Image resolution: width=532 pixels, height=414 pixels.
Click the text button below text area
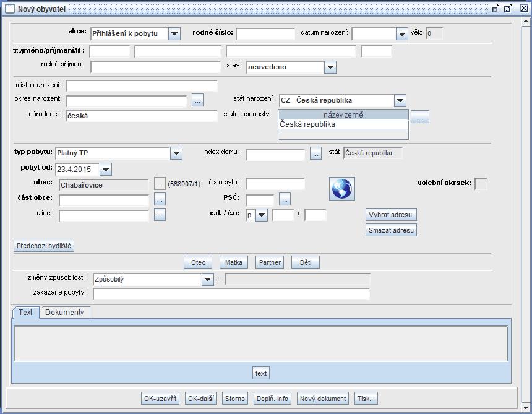[x=261, y=373]
